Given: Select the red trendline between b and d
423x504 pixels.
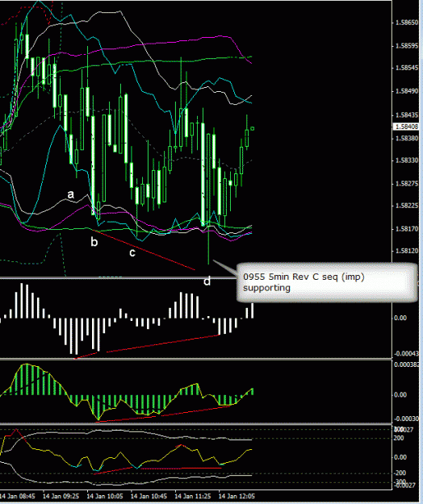Looking at the screenshot, I should tap(144, 250).
